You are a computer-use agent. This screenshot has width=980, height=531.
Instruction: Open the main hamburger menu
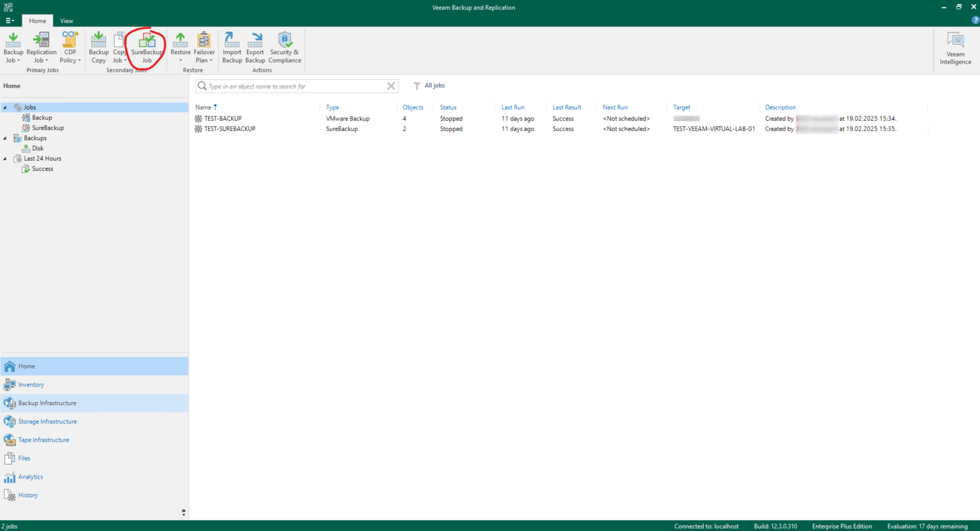[10, 20]
